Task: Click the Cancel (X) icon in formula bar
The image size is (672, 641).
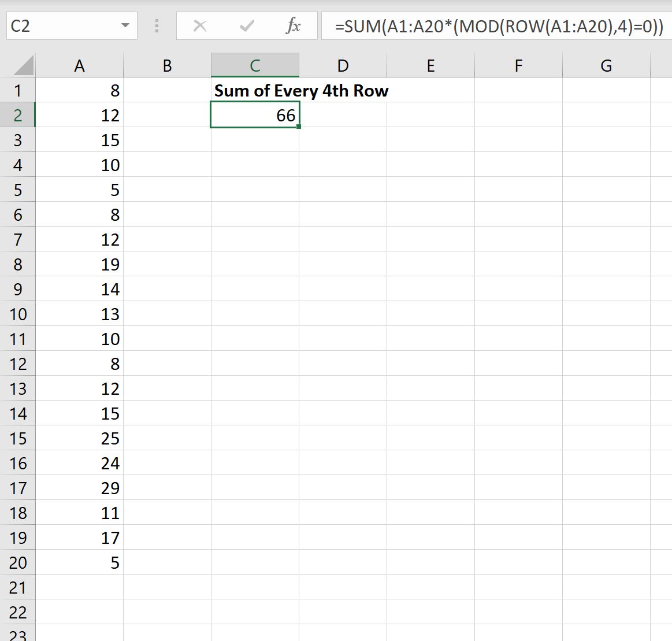Action: pos(200,26)
